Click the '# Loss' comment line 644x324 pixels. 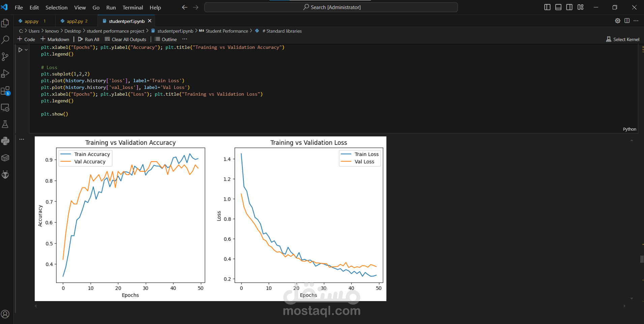(49, 67)
